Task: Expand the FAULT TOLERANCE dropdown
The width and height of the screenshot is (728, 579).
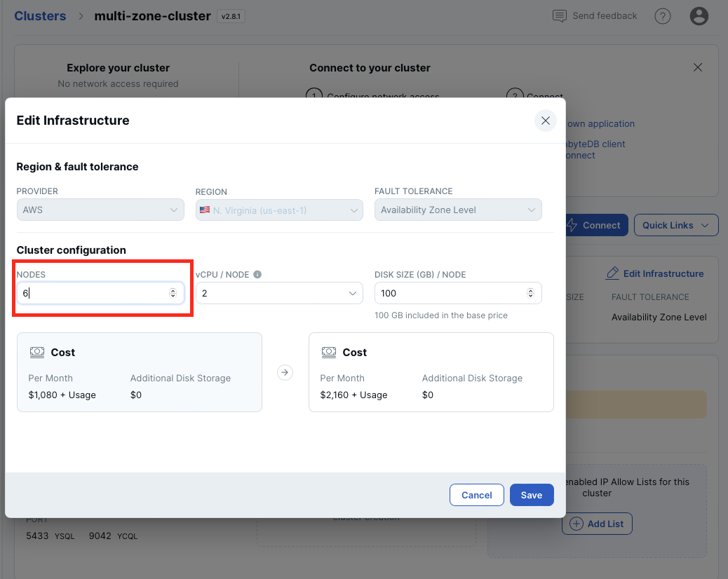Action: 458,209
